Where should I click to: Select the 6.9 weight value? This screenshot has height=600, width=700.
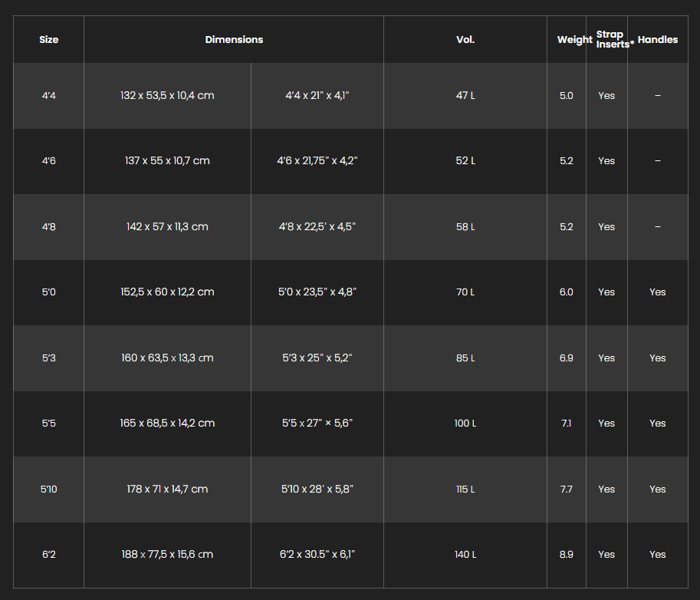pyautogui.click(x=567, y=358)
